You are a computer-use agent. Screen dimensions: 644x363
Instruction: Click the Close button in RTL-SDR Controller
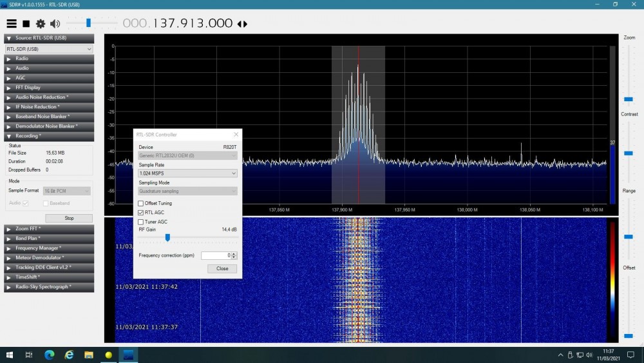tap(222, 269)
